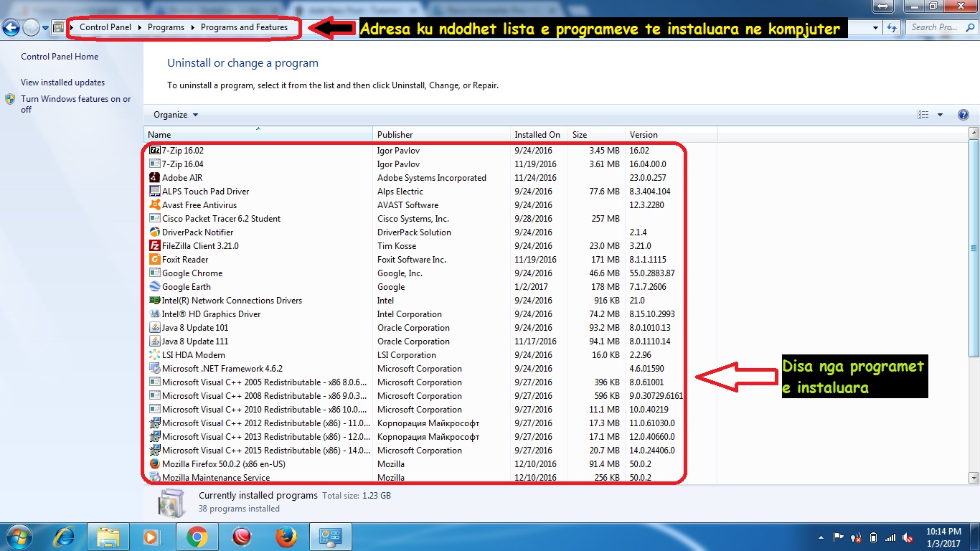Select the 7-Zip 16.02 icon
This screenshot has width=980, height=551.
point(155,151)
